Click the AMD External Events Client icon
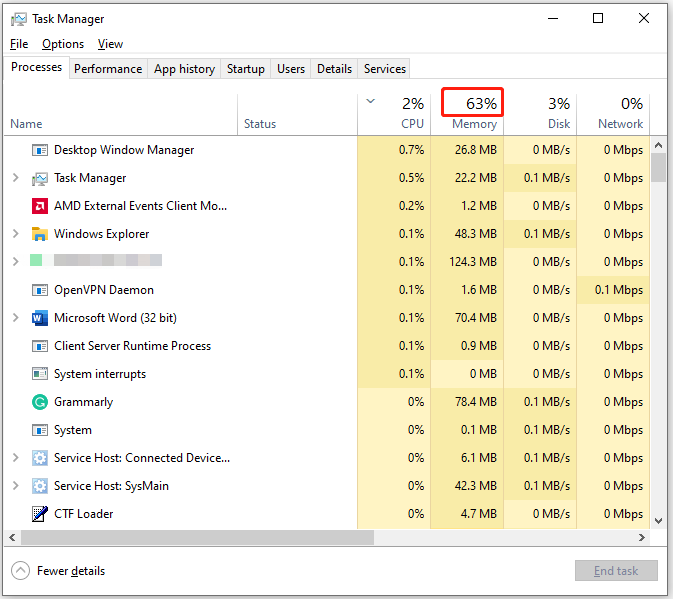 coord(40,206)
